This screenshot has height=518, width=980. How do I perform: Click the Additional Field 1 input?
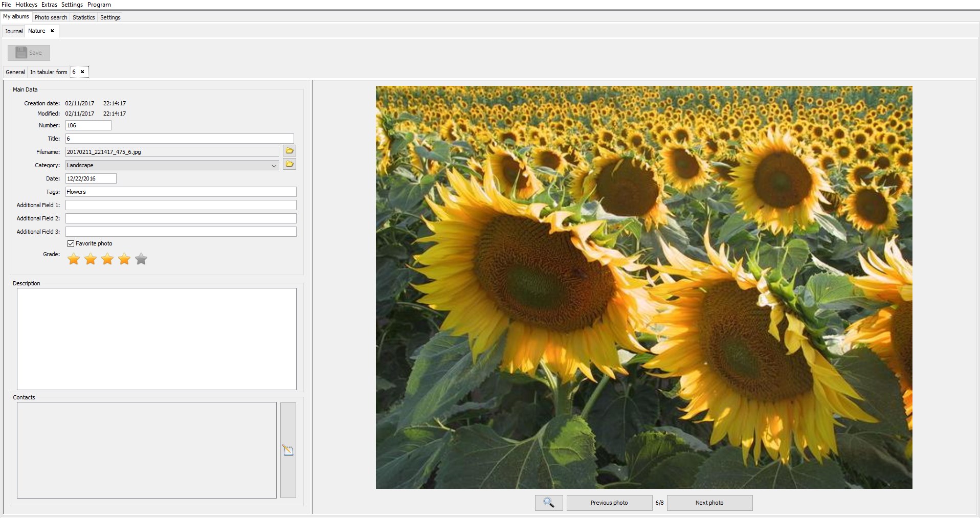pos(181,205)
